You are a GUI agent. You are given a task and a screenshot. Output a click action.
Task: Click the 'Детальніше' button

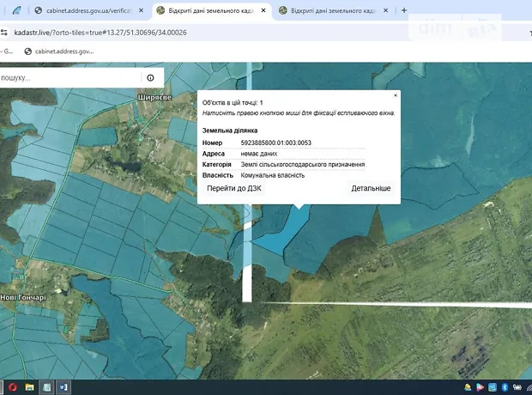click(371, 188)
